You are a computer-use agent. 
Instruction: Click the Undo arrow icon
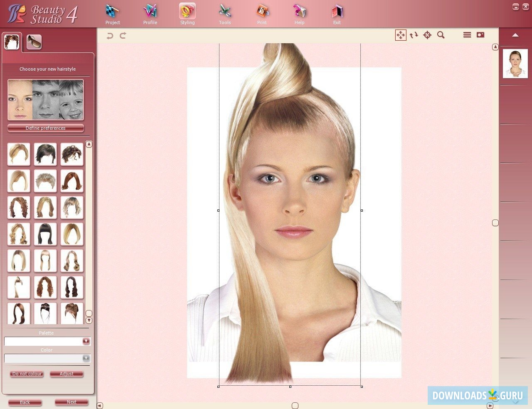click(x=110, y=36)
